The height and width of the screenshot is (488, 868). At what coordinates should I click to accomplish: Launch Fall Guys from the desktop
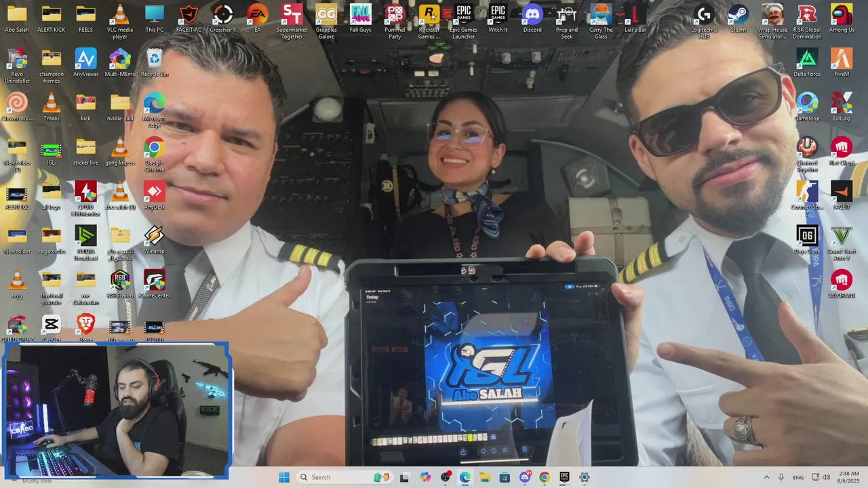point(361,19)
